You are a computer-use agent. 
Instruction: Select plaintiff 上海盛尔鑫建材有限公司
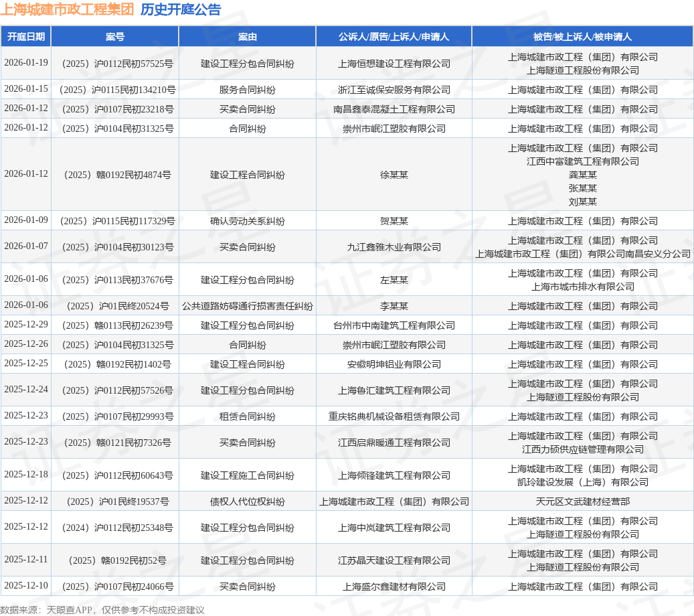tap(394, 587)
